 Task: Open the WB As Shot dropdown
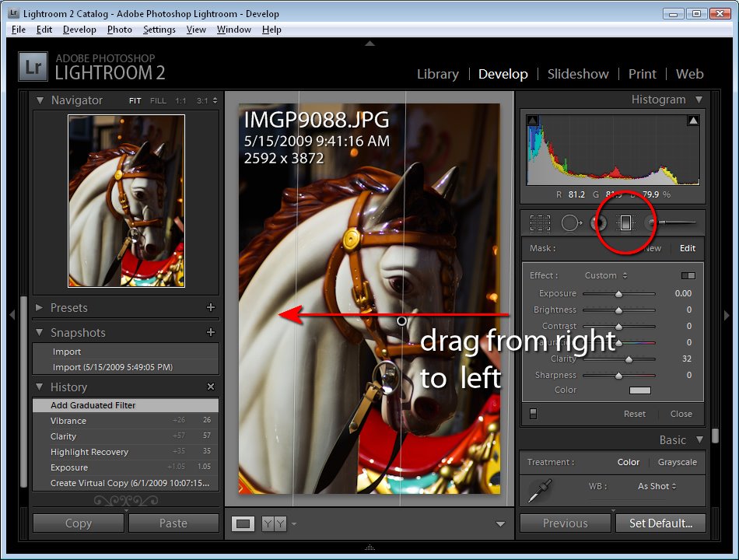coord(657,486)
